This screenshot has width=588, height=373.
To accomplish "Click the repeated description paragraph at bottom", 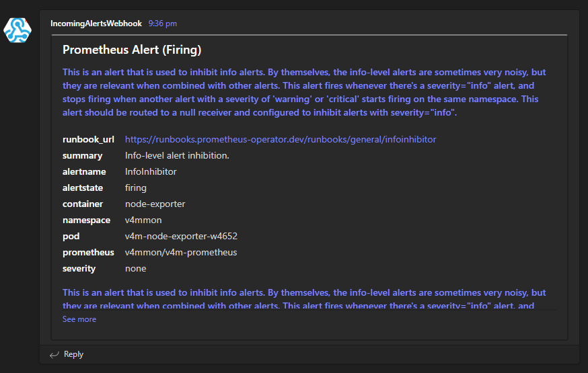I will click(x=304, y=298).
